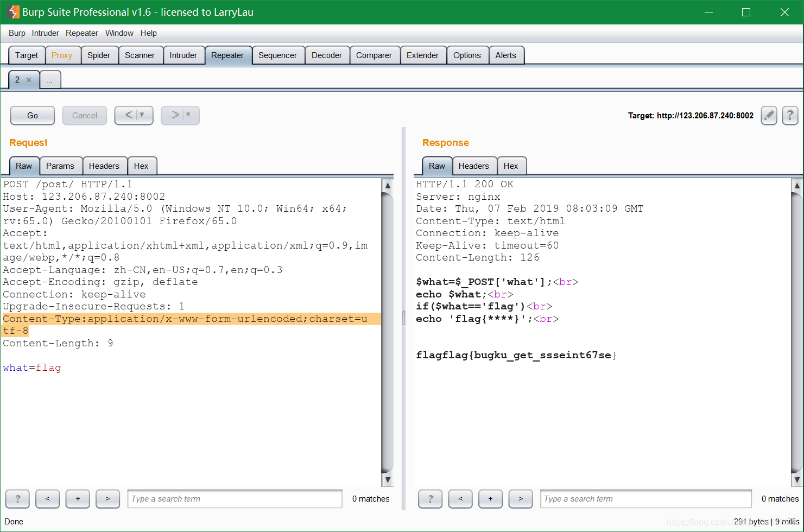Click the Content-Length: 126 response header
The image size is (804, 532).
[x=478, y=257]
